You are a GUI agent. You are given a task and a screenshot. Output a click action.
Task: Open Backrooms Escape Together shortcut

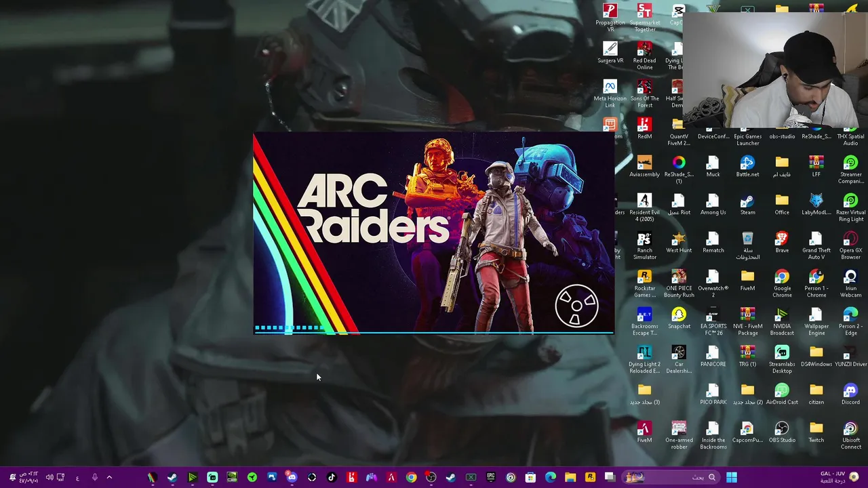pyautogui.click(x=644, y=321)
